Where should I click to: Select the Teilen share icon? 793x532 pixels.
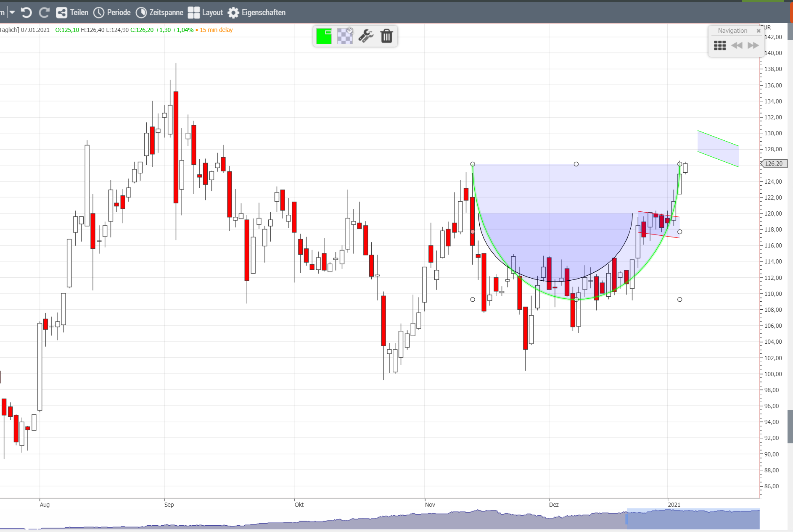[61, 12]
